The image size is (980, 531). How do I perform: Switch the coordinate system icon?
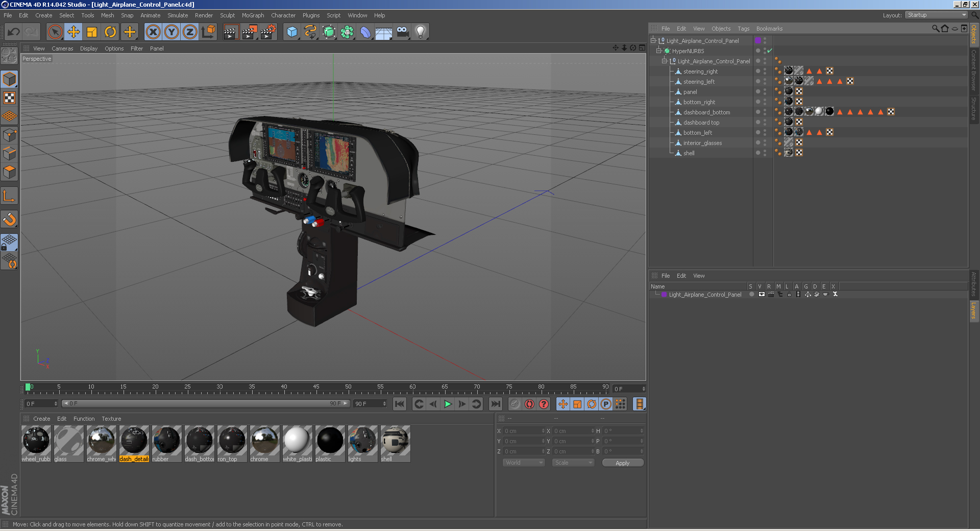click(x=208, y=32)
